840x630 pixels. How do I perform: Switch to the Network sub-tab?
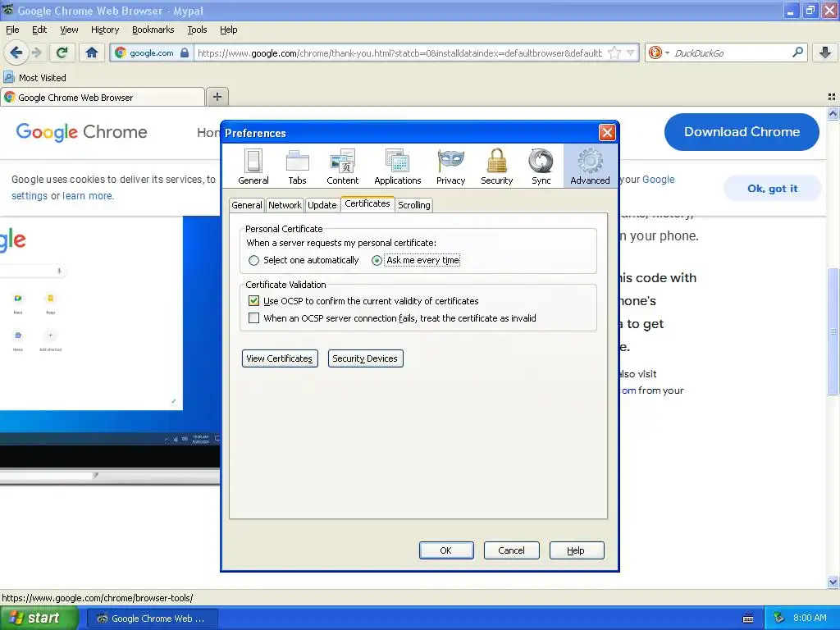[x=285, y=205]
